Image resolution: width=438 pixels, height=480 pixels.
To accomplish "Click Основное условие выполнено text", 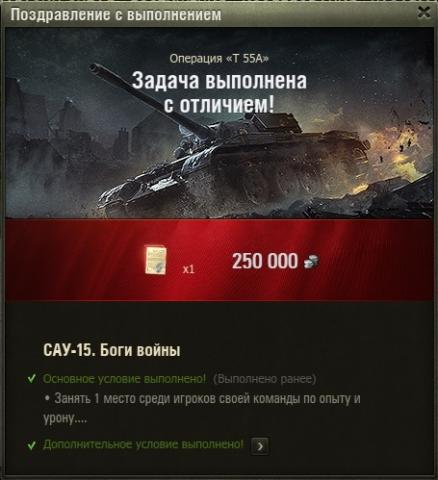I will coord(125,379).
